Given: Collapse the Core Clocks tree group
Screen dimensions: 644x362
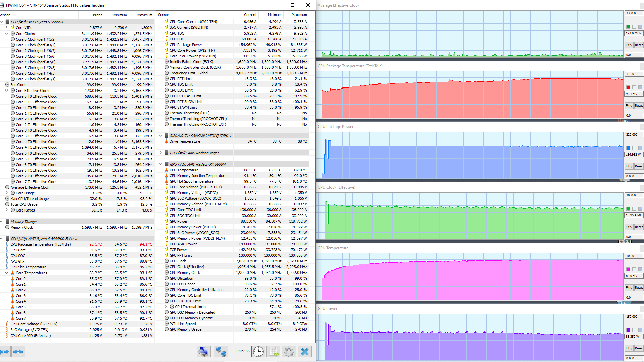Looking at the screenshot, I should click(x=6, y=34).
